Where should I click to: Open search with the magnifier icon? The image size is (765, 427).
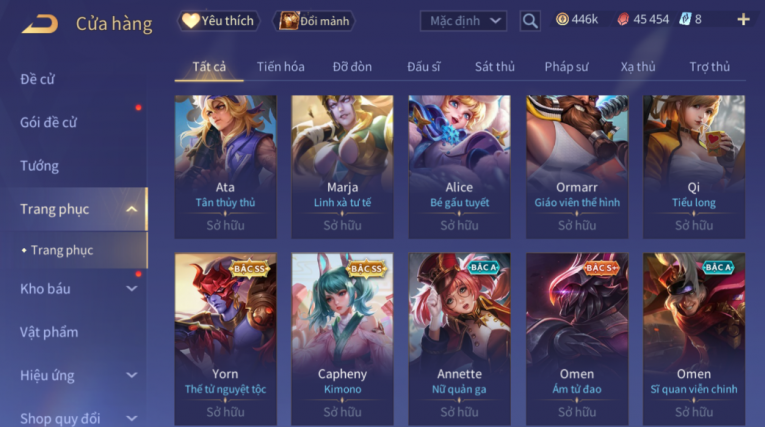click(x=530, y=21)
